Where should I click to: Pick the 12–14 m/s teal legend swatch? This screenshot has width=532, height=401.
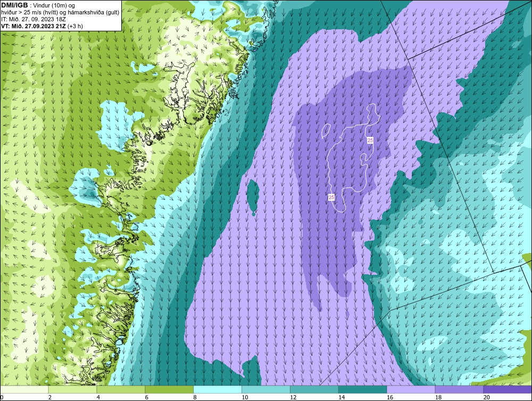[x=314, y=389]
